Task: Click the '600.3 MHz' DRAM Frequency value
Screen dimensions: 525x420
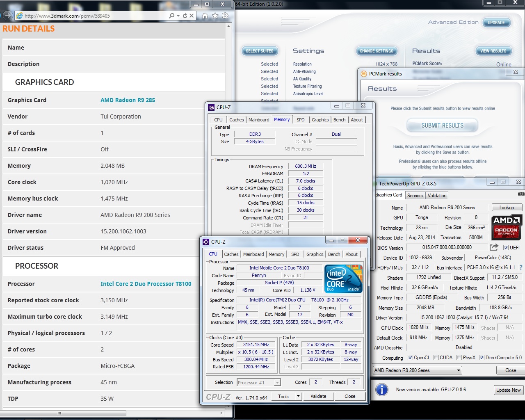Action: point(306,166)
